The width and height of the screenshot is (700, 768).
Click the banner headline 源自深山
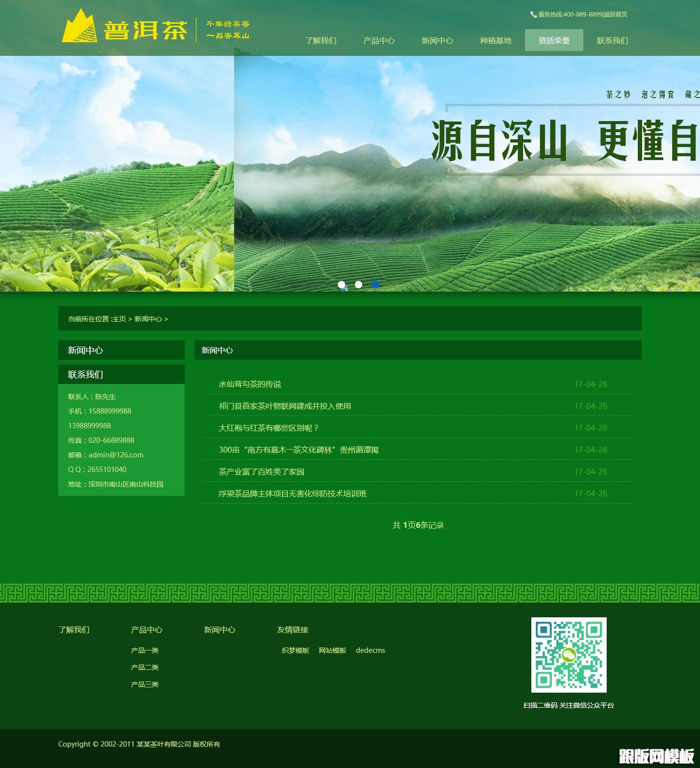pyautogui.click(x=499, y=141)
